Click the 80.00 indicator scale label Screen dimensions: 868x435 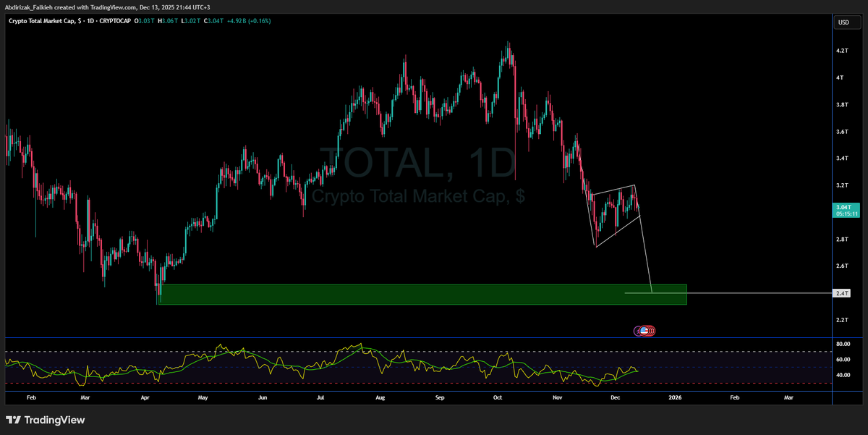click(x=843, y=344)
